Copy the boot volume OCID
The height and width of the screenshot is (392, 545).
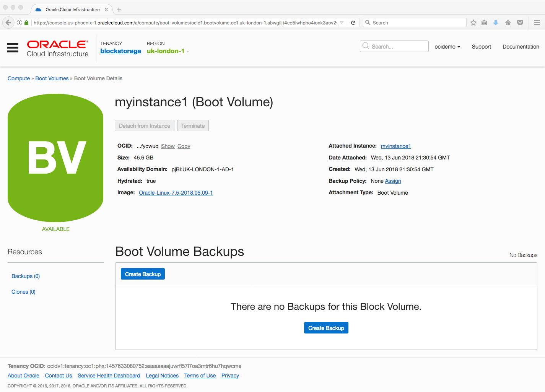(184, 146)
